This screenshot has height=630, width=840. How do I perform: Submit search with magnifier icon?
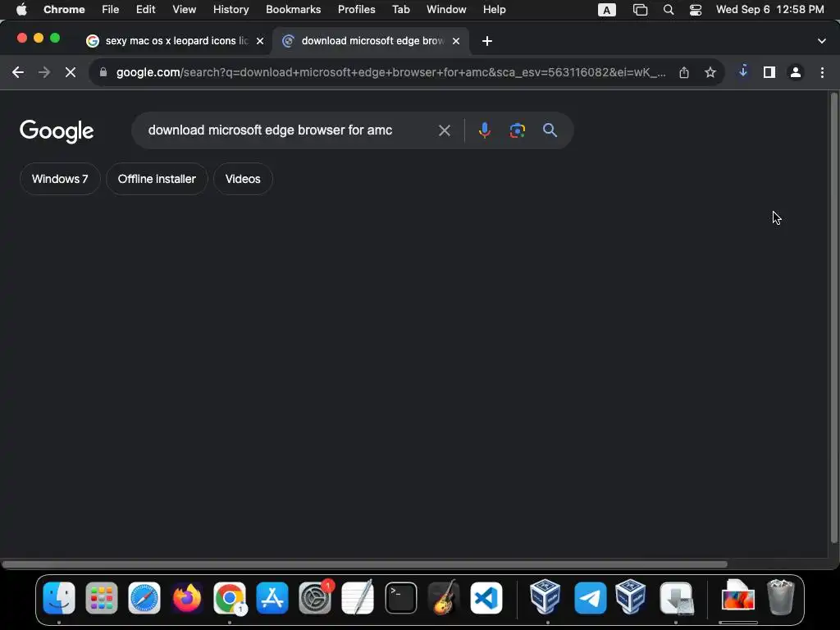tap(550, 130)
